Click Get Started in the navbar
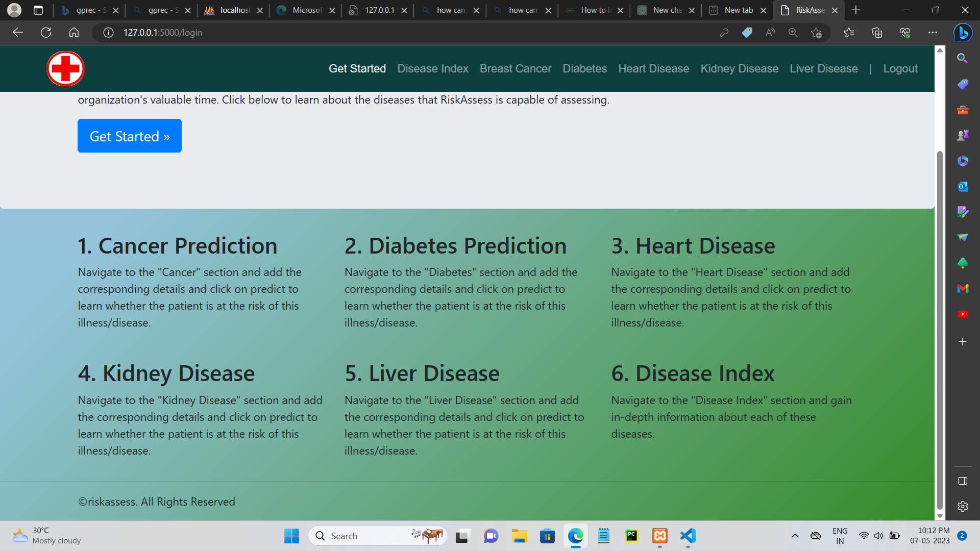This screenshot has width=980, height=551. pyautogui.click(x=357, y=68)
